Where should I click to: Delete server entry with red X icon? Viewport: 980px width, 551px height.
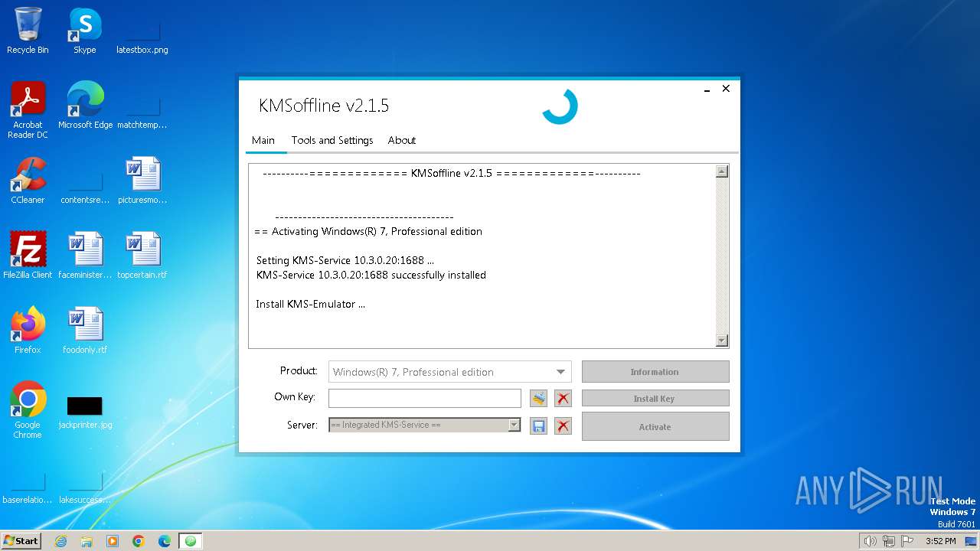563,426
